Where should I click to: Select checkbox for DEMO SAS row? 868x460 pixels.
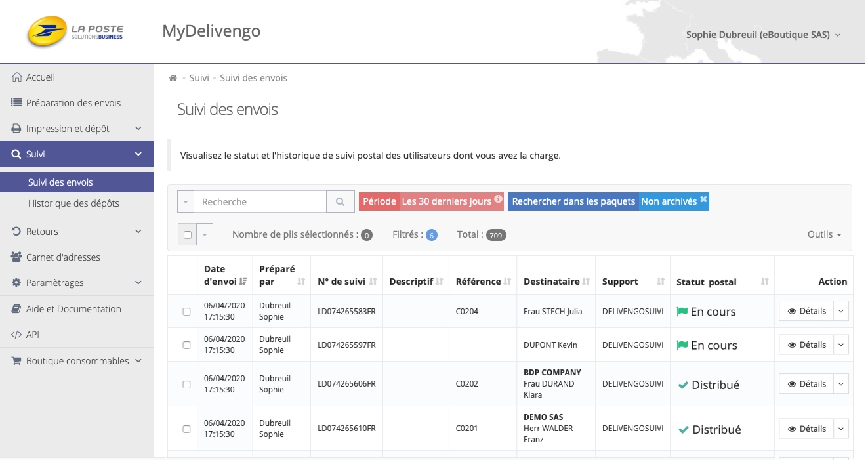tap(186, 429)
